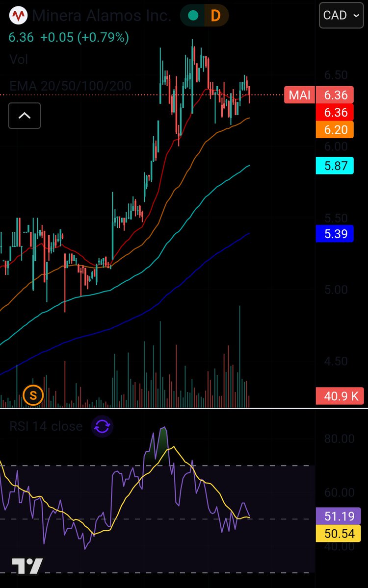Open the CAD currency dropdown
The height and width of the screenshot is (588, 368).
click(342, 16)
